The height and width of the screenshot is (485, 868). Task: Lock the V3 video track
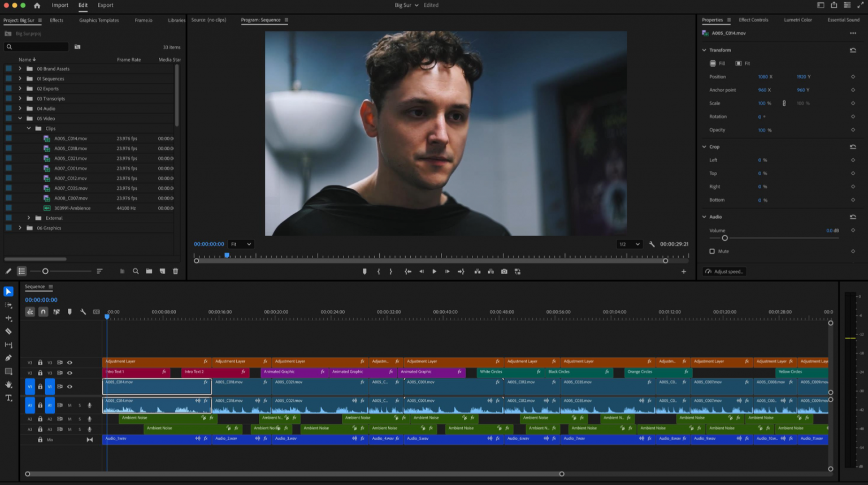click(40, 362)
